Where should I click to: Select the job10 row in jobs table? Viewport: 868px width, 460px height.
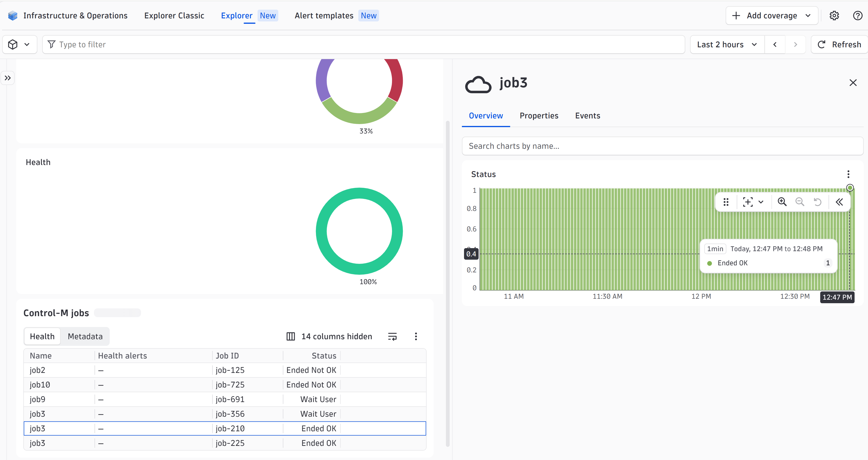[x=225, y=384]
